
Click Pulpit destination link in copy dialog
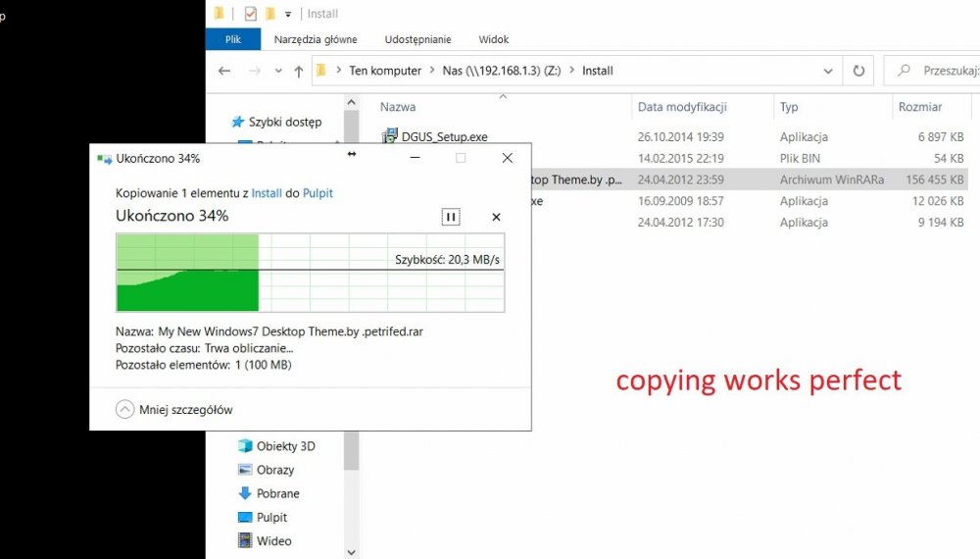pyautogui.click(x=318, y=193)
